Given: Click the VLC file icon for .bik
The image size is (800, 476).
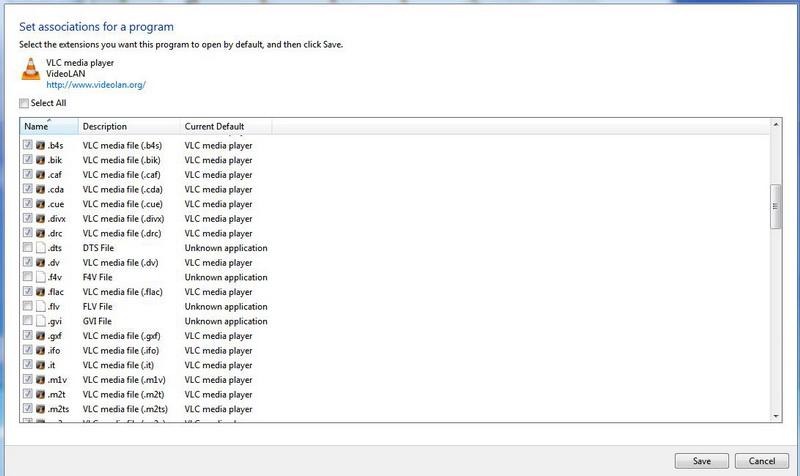Looking at the screenshot, I should pyautogui.click(x=40, y=160).
